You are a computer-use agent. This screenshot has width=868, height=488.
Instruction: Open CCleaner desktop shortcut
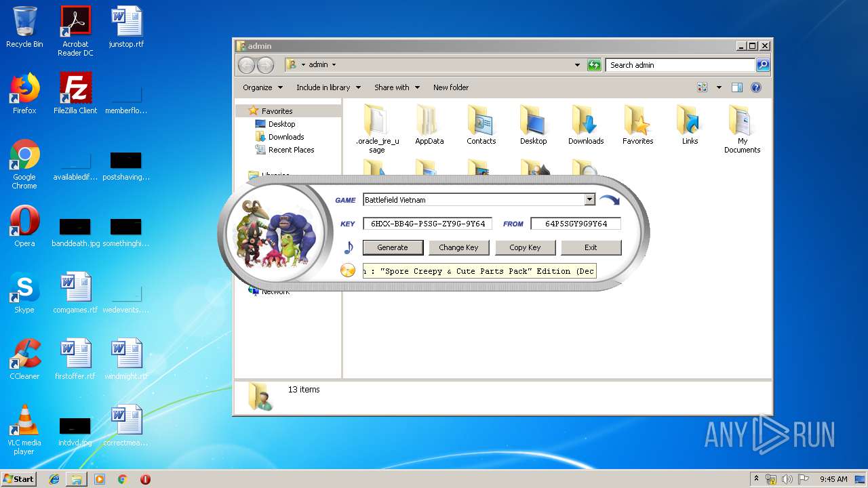(x=24, y=359)
